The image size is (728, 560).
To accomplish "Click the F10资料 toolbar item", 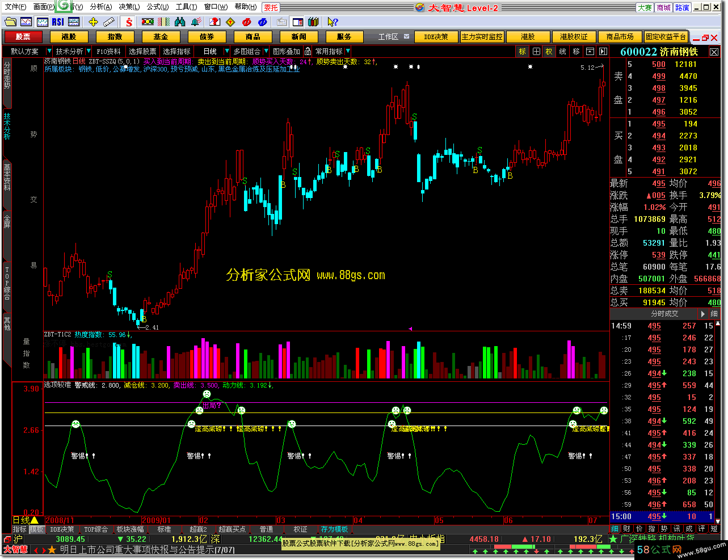I will (x=108, y=52).
